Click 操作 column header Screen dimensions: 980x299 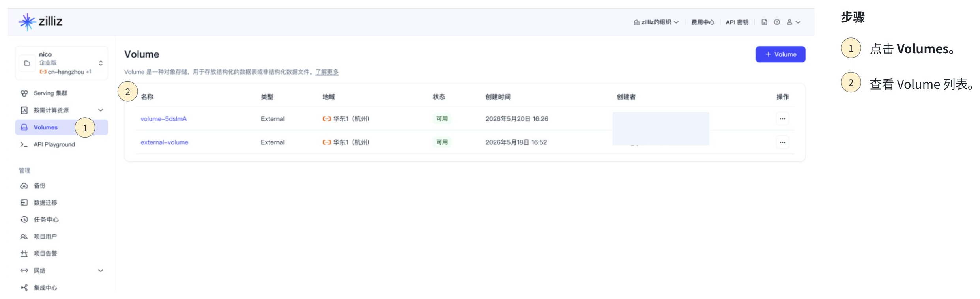(x=783, y=97)
